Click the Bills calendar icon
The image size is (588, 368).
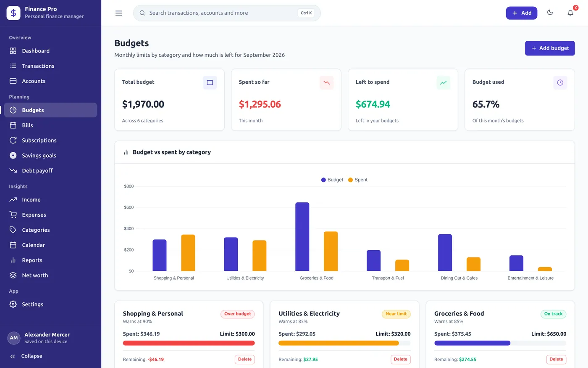[13, 125]
